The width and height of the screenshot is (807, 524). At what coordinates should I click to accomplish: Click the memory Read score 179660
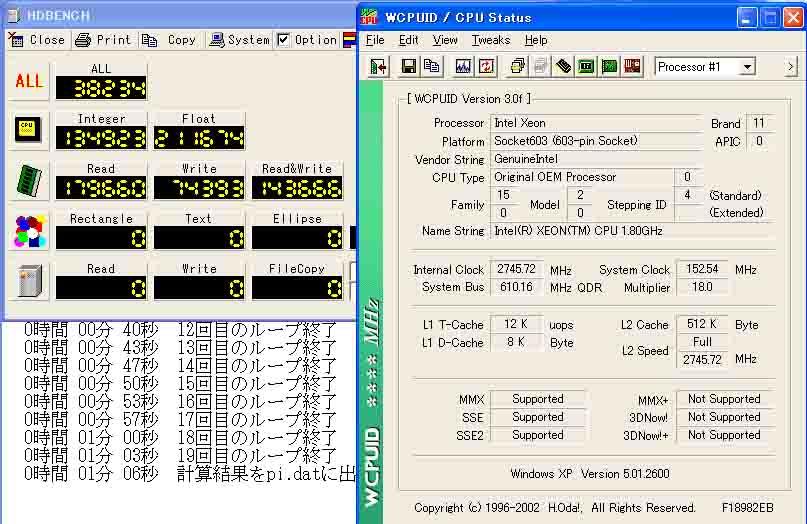coord(101,188)
